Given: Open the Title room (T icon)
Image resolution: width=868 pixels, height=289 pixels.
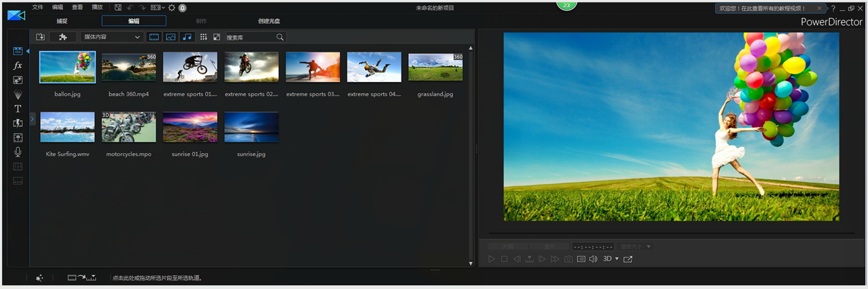Looking at the screenshot, I should (18, 109).
